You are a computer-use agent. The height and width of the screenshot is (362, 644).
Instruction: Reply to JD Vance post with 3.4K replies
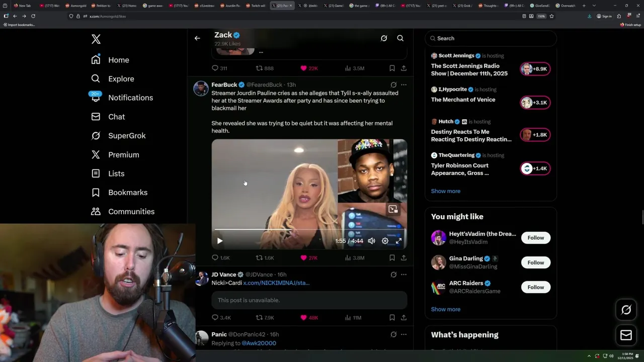(x=221, y=318)
